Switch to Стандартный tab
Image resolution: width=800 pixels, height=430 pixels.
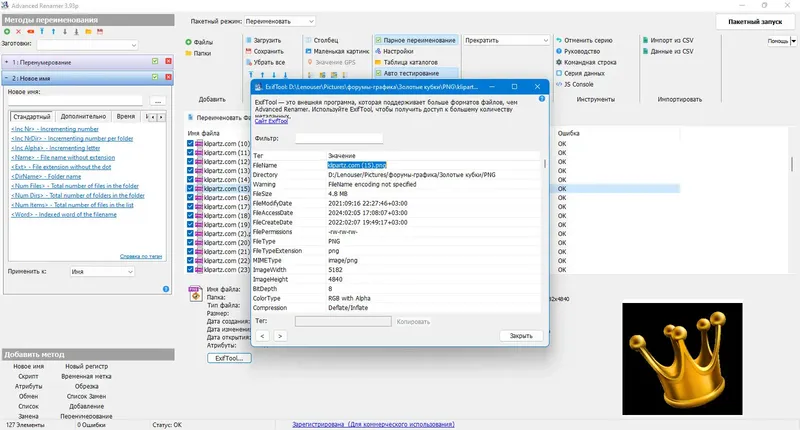[x=32, y=117]
